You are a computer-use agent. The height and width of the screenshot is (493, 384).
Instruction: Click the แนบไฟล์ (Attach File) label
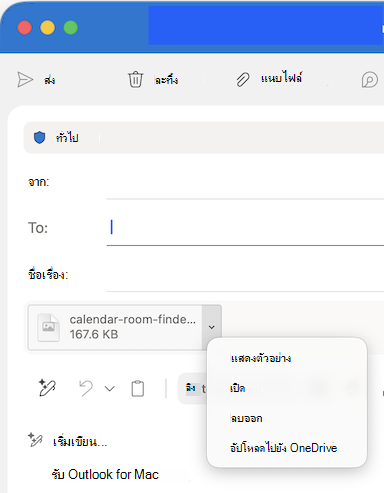(282, 78)
